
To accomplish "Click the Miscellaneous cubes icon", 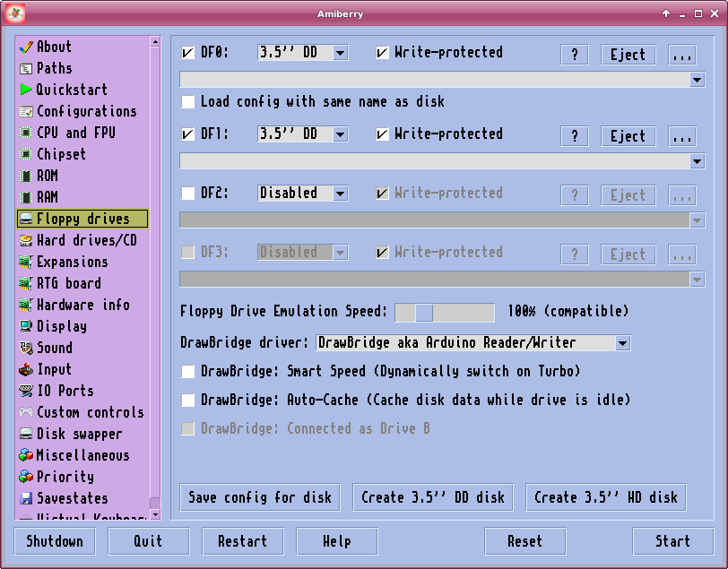I will click(26, 455).
